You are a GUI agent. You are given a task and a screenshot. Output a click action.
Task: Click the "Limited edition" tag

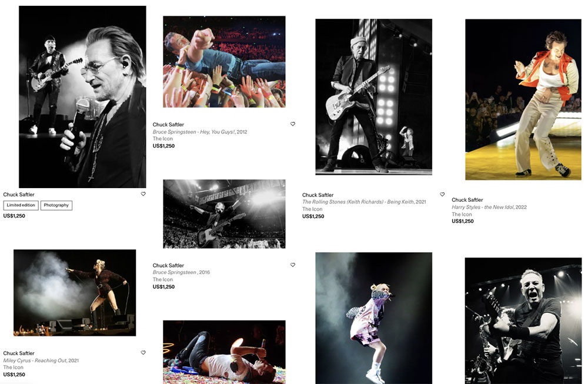coord(21,205)
